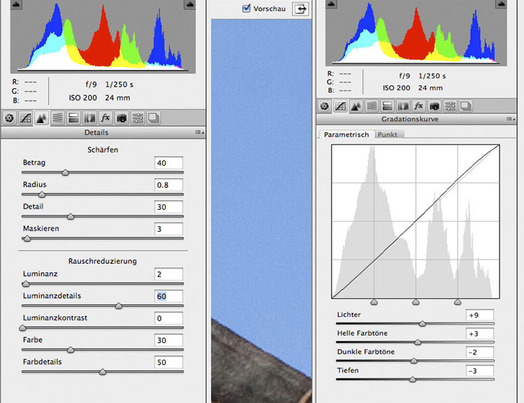Click the Dunkle Farbtöne slider handle
524x403 pixels.
coord(414,361)
